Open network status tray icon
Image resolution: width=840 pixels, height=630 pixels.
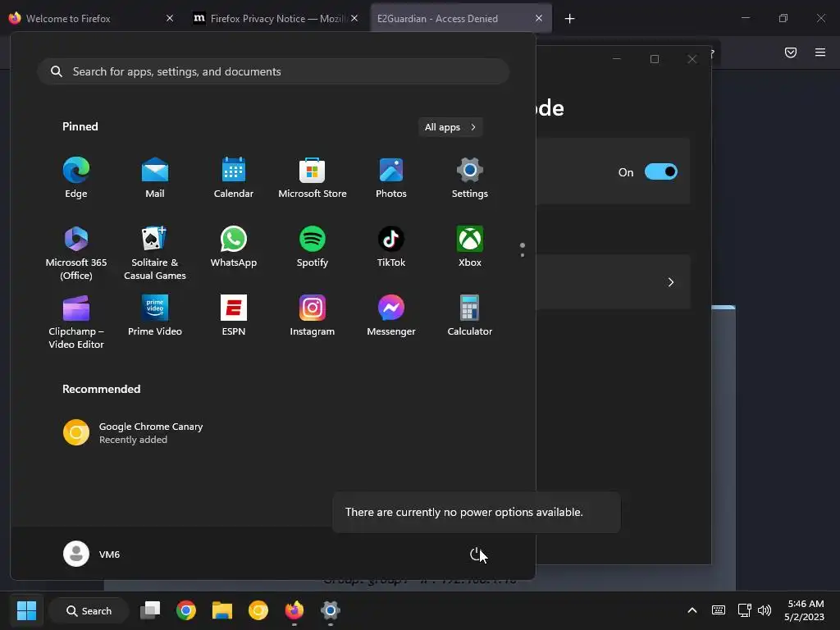coord(744,610)
